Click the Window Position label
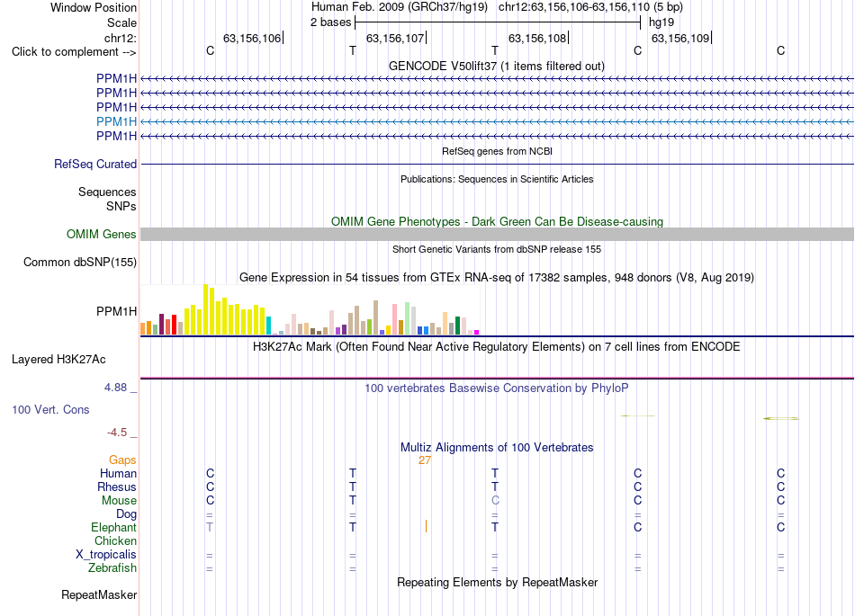Image resolution: width=855 pixels, height=616 pixels. click(94, 7)
